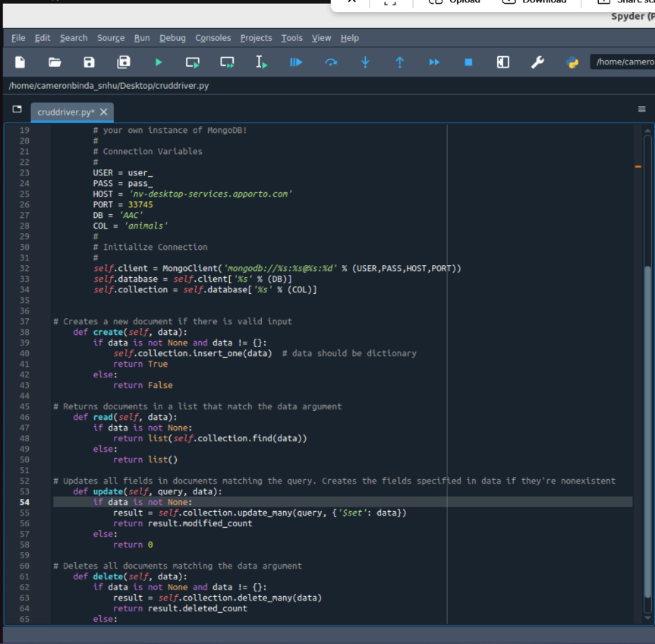Open the file browse tabs button

click(x=17, y=110)
